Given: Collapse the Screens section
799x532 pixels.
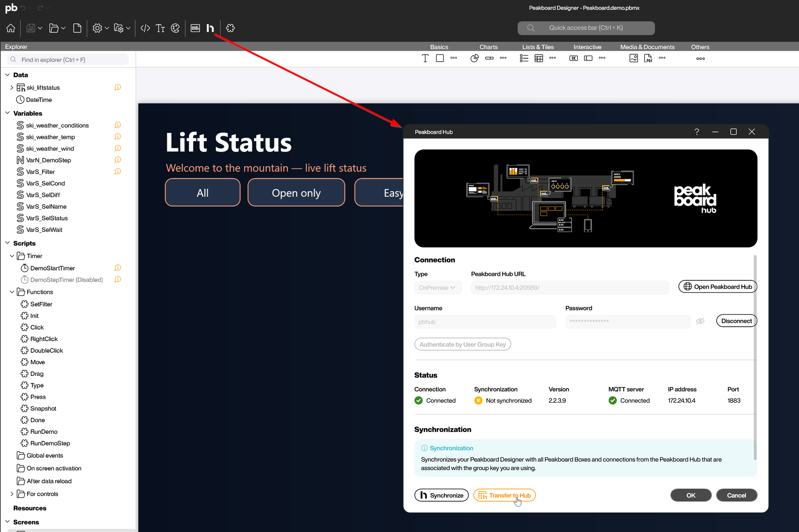Looking at the screenshot, I should (x=8, y=522).
